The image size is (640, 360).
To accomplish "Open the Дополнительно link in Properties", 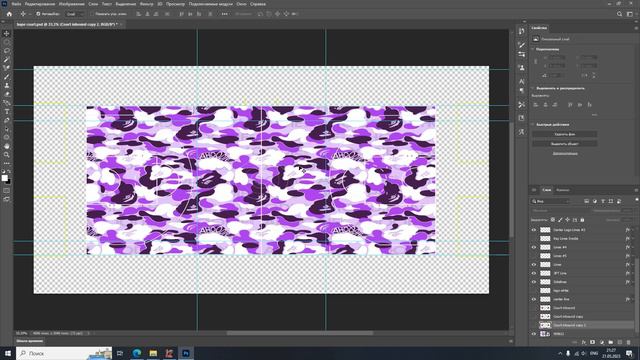I will coord(565,153).
